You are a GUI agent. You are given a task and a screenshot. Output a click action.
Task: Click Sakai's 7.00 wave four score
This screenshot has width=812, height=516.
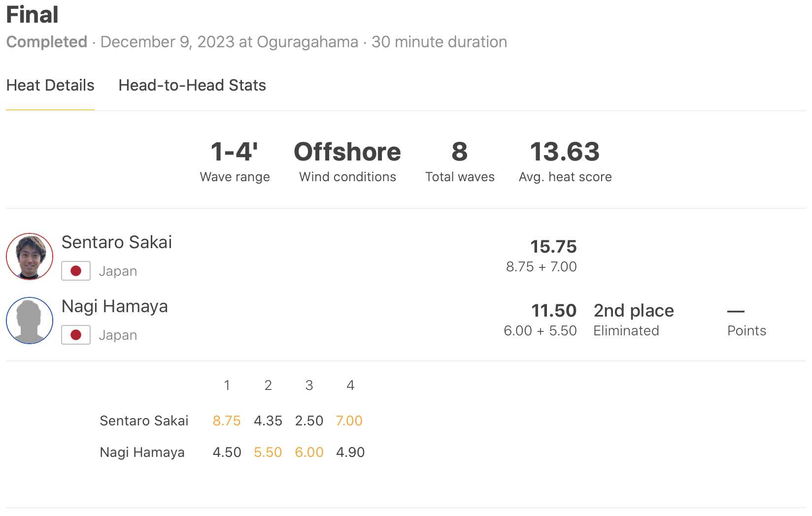tap(349, 421)
